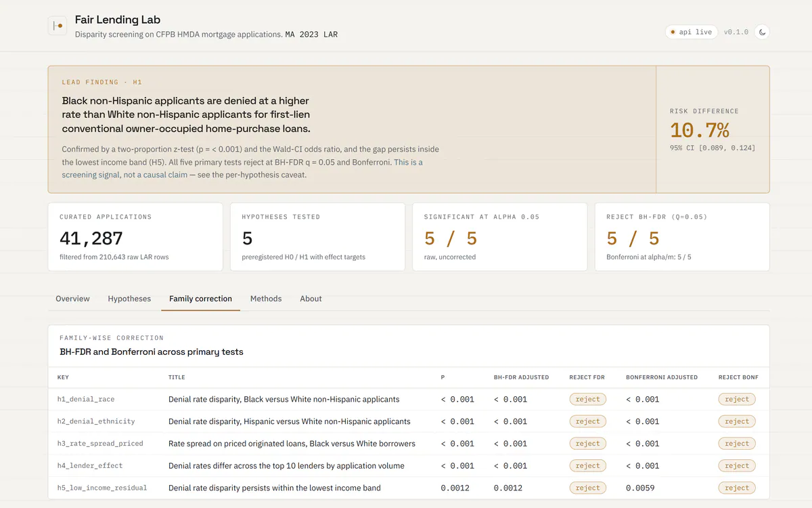
Task: Click the BONFERRONI ADJUSTED column header
Action: 662,377
